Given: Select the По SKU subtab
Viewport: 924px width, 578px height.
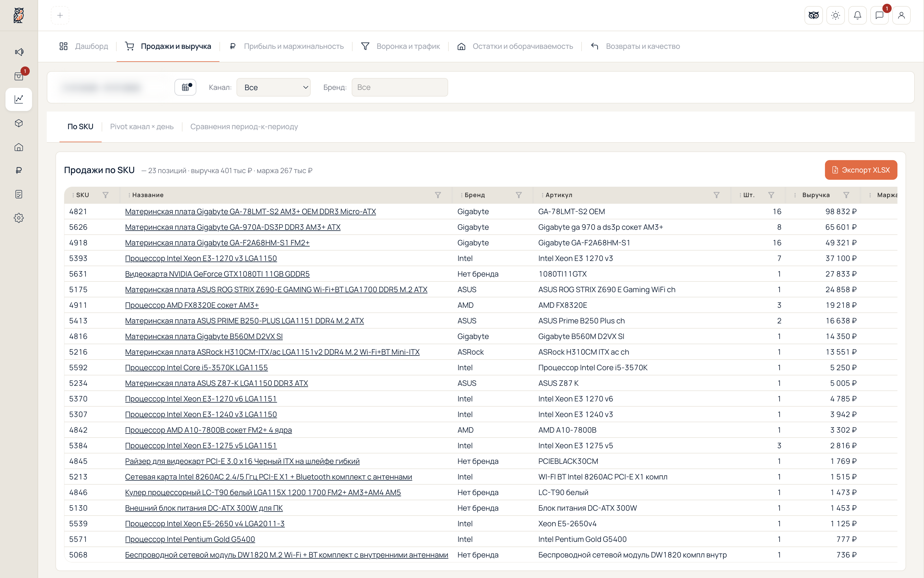Looking at the screenshot, I should click(x=80, y=127).
